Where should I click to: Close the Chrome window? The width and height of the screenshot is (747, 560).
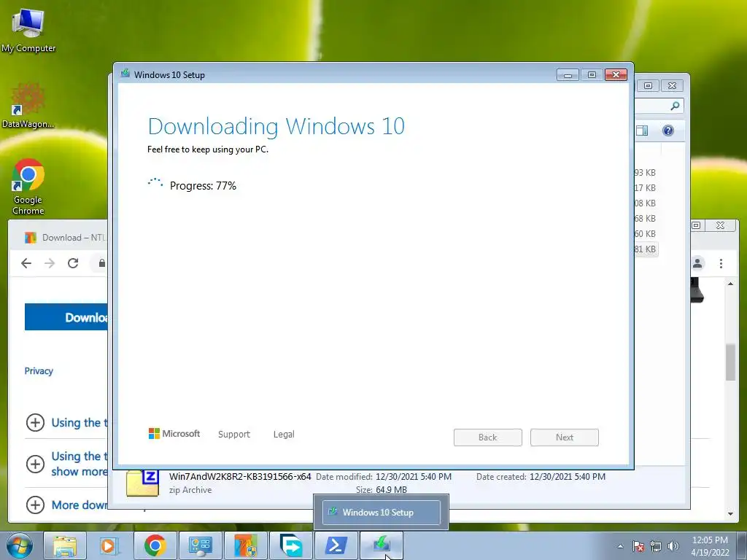720,225
